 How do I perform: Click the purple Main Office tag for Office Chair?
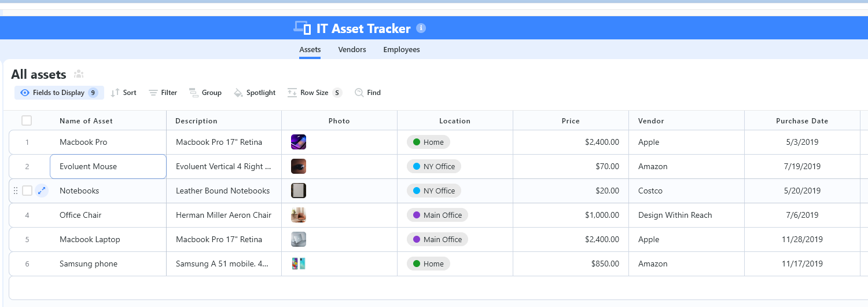437,215
